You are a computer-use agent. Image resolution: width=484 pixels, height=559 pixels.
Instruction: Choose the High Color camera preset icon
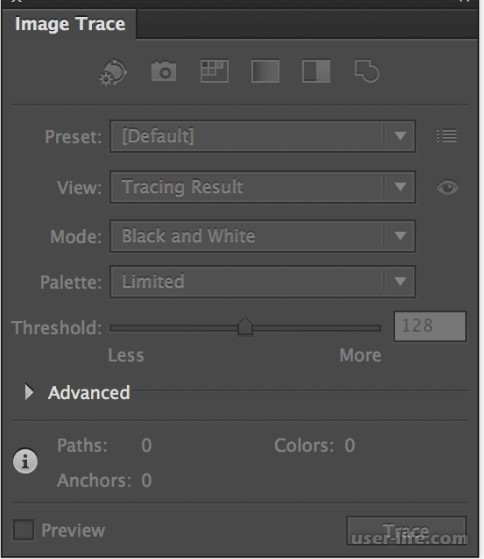(x=164, y=71)
